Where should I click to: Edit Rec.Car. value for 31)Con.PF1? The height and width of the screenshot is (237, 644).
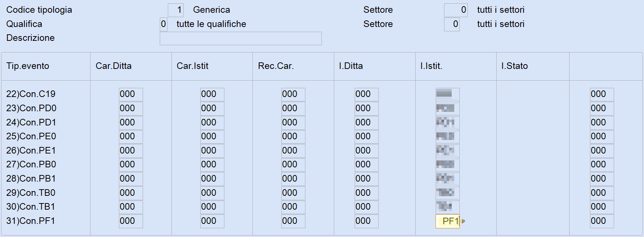(293, 221)
